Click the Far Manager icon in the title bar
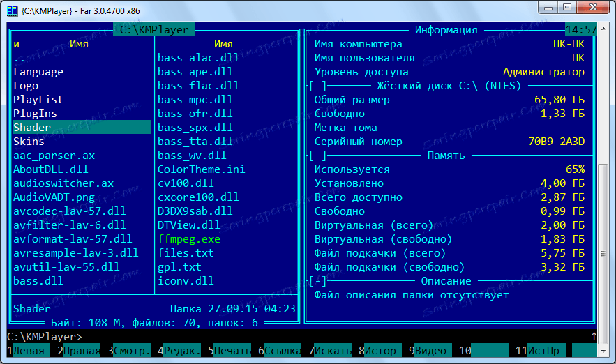This screenshot has height=364, width=616. click(13, 10)
